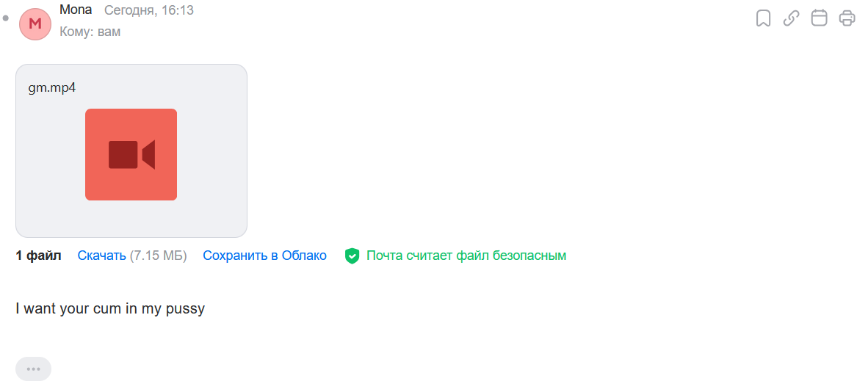This screenshot has width=868, height=384.
Task: Click the message timestamp 'Сегодня, 16:13'
Action: click(149, 10)
